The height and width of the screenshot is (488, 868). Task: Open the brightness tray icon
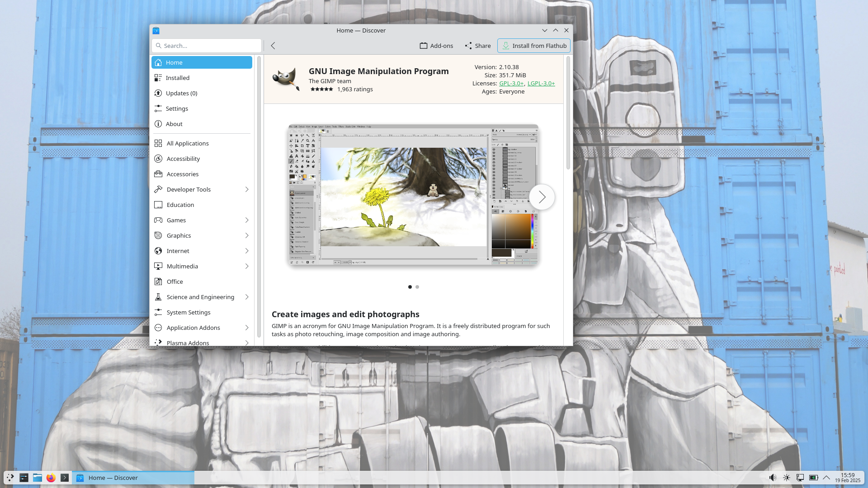pos(787,478)
